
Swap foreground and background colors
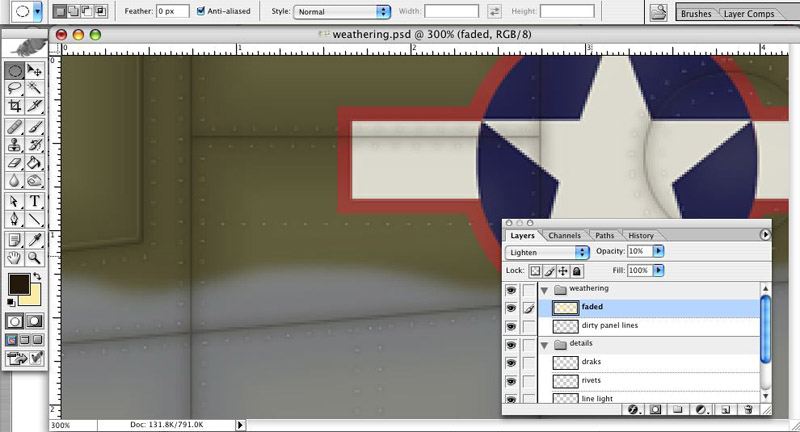click(x=37, y=276)
